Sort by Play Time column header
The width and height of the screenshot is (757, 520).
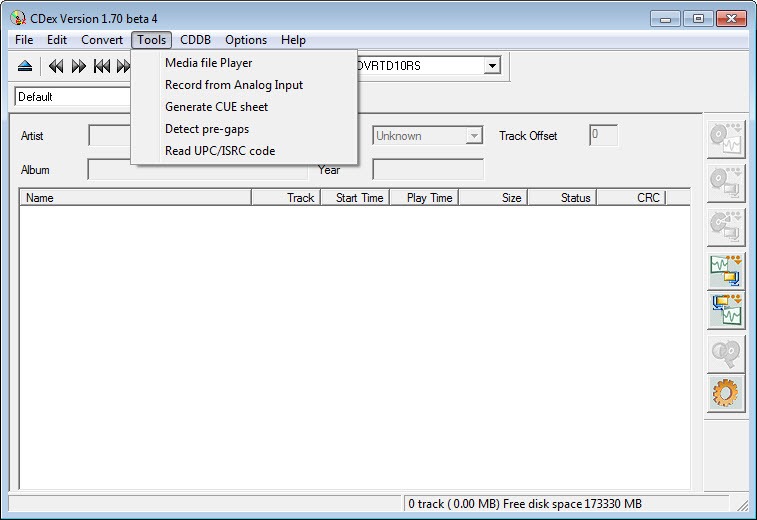pyautogui.click(x=424, y=198)
